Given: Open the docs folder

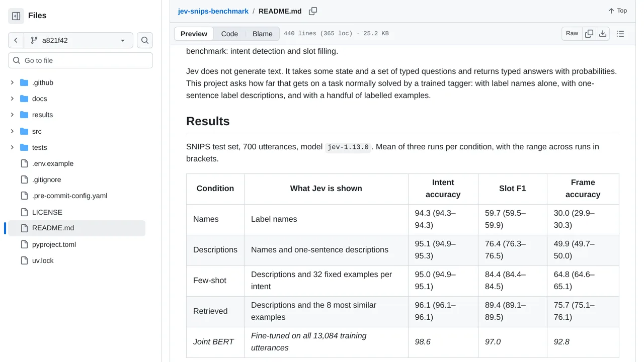Looking at the screenshot, I should [39, 99].
